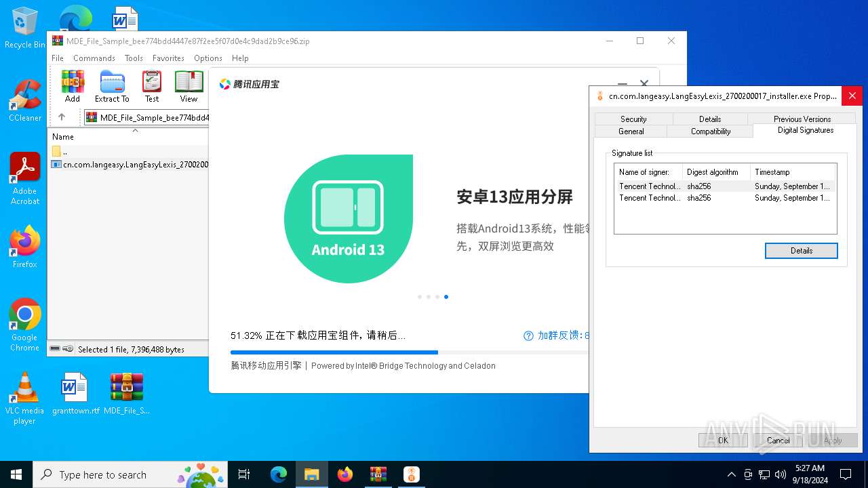Viewport: 868px width, 488px height.
Task: Open the Tools menu
Action: point(134,58)
